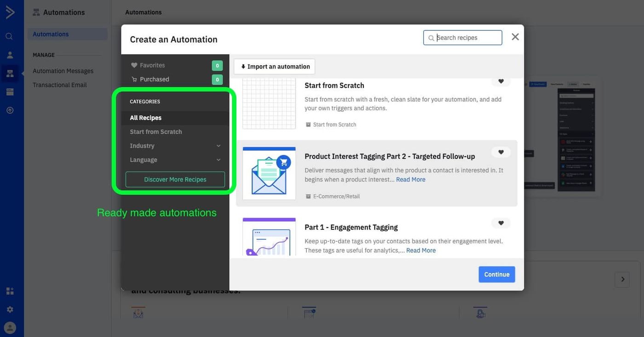Image resolution: width=644 pixels, height=337 pixels.
Task: Click Import an automation button
Action: 275,67
